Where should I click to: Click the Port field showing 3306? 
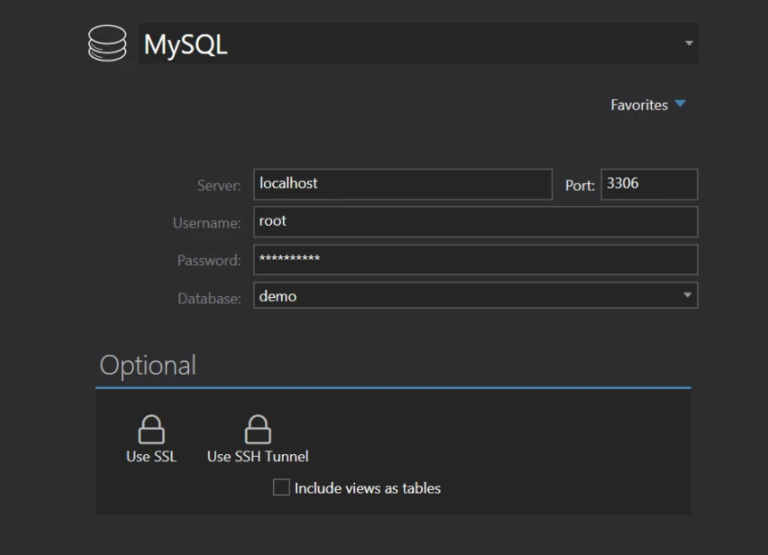649,184
